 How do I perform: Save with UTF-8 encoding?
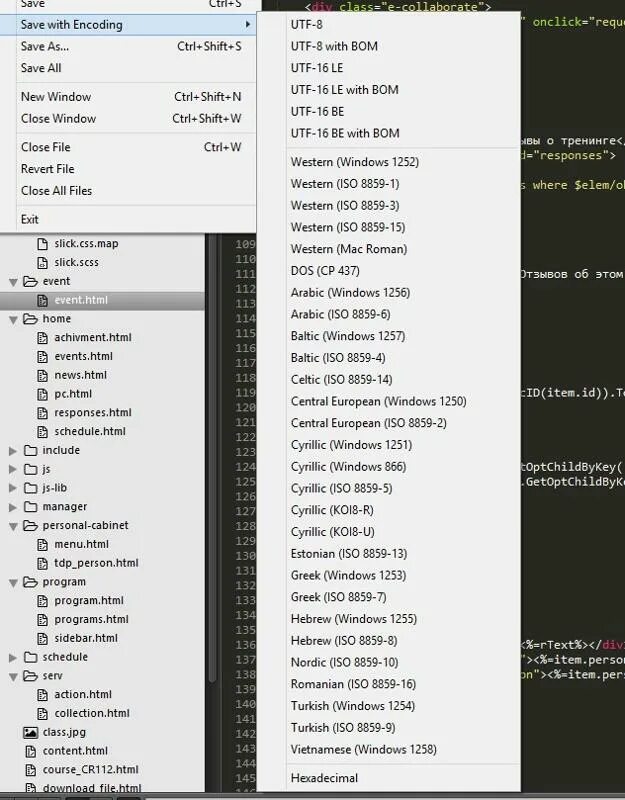[388, 24]
